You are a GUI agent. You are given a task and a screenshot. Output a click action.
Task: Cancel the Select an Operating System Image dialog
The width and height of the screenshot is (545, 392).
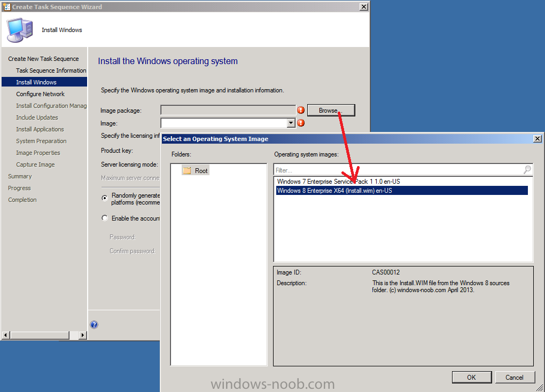pyautogui.click(x=515, y=378)
